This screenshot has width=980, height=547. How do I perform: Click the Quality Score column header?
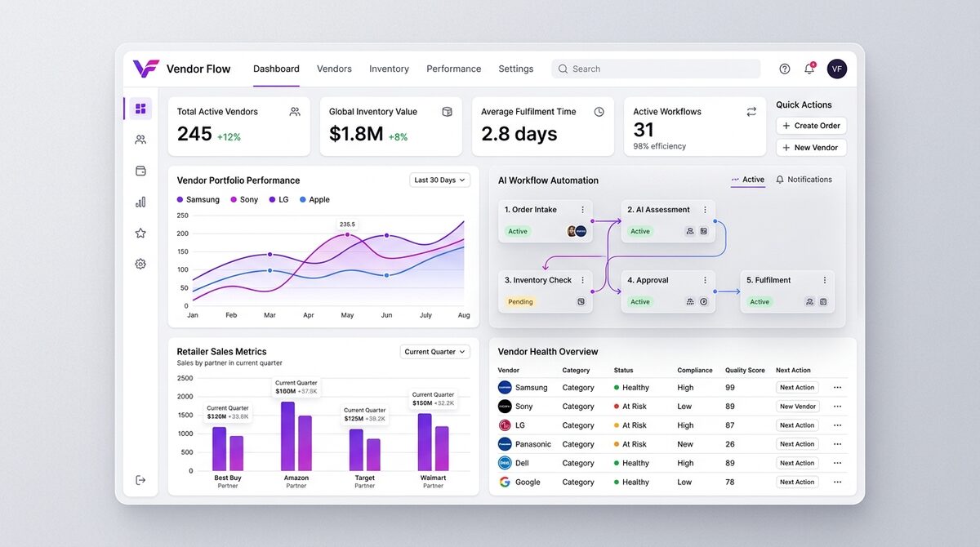(x=745, y=370)
